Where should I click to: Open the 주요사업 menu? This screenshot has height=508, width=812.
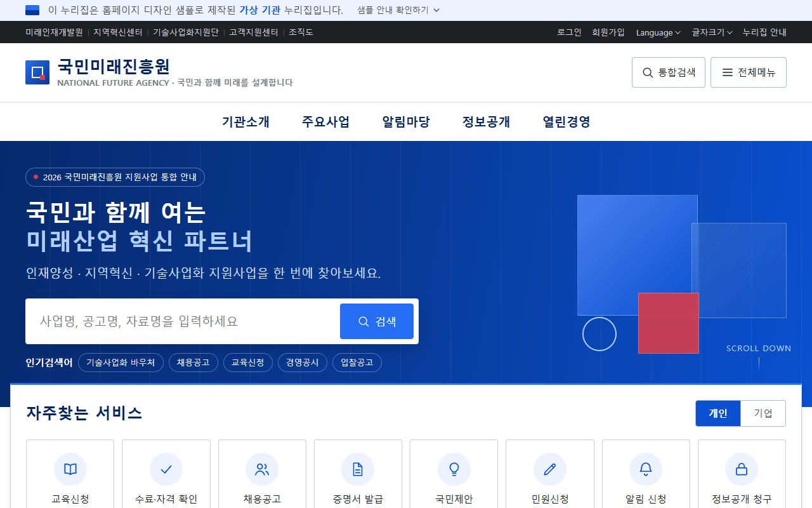(326, 122)
